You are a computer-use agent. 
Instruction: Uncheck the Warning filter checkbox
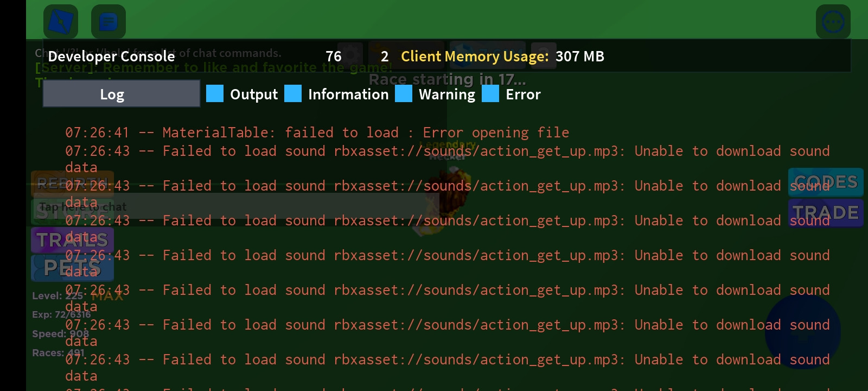[x=404, y=93]
